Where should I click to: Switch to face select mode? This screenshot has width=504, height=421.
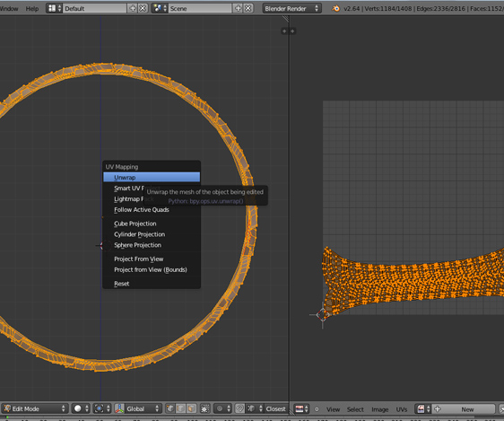[191, 408]
